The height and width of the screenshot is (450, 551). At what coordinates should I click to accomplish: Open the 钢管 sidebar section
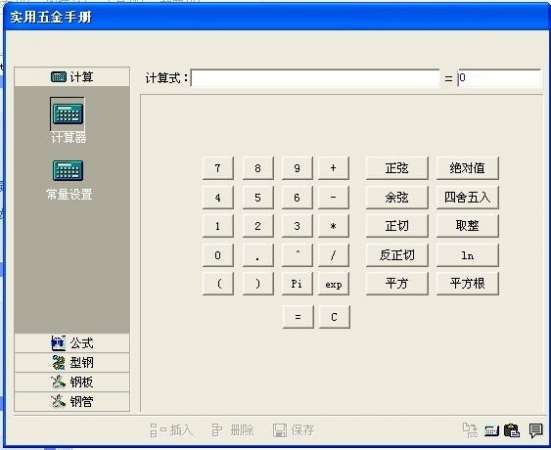pos(72,401)
